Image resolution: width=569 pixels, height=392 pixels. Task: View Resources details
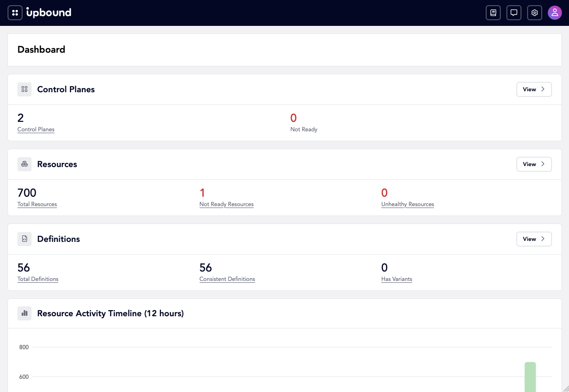(x=534, y=164)
